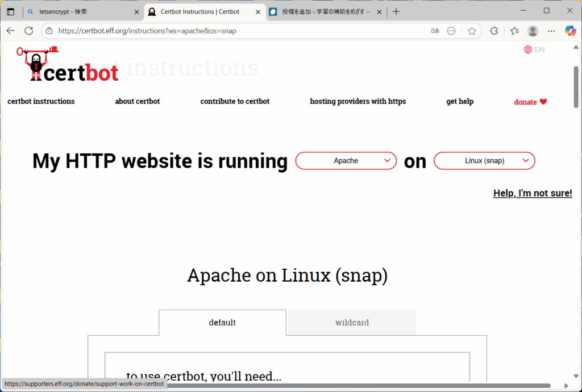Launch Copilot from the toolbar
The image size is (582, 392).
(570, 31)
